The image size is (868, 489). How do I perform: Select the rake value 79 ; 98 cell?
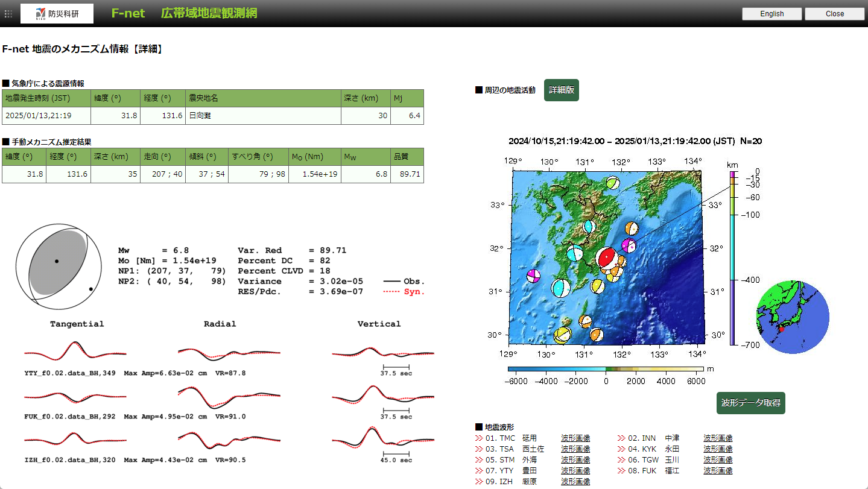258,174
